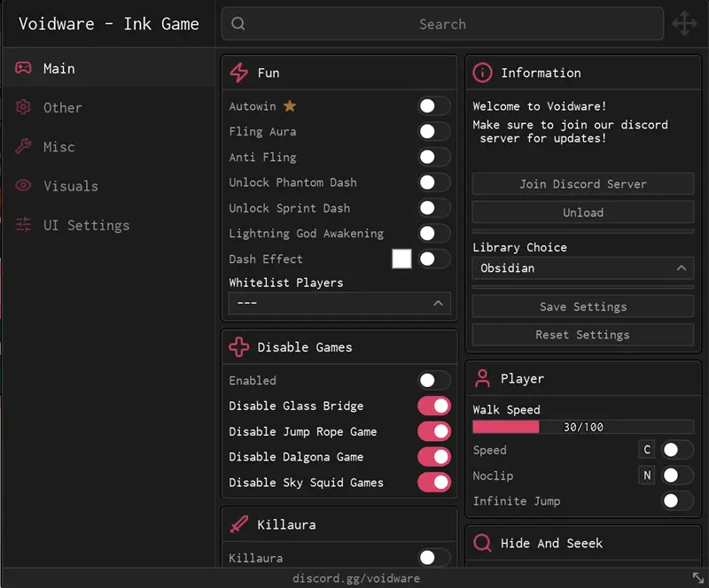
Task: Enable Infinite Jump switch
Action: tap(677, 500)
